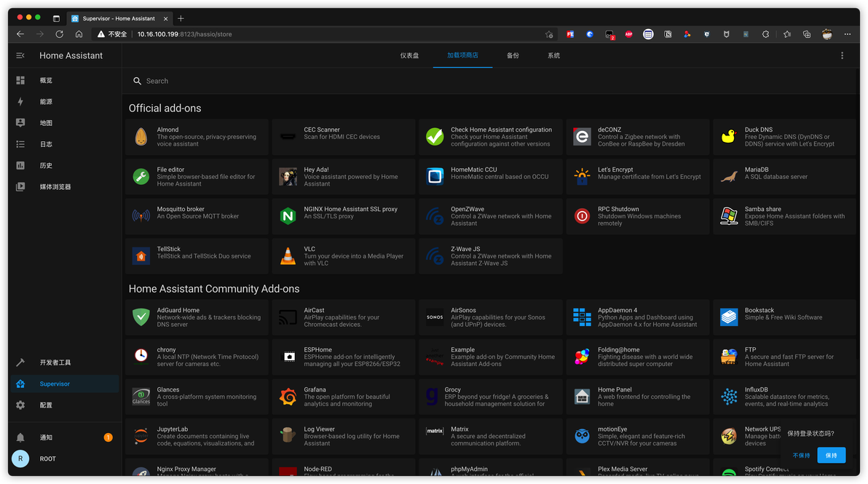868x484 pixels.
Task: Click 不保持 to decline staying logged in
Action: (801, 455)
